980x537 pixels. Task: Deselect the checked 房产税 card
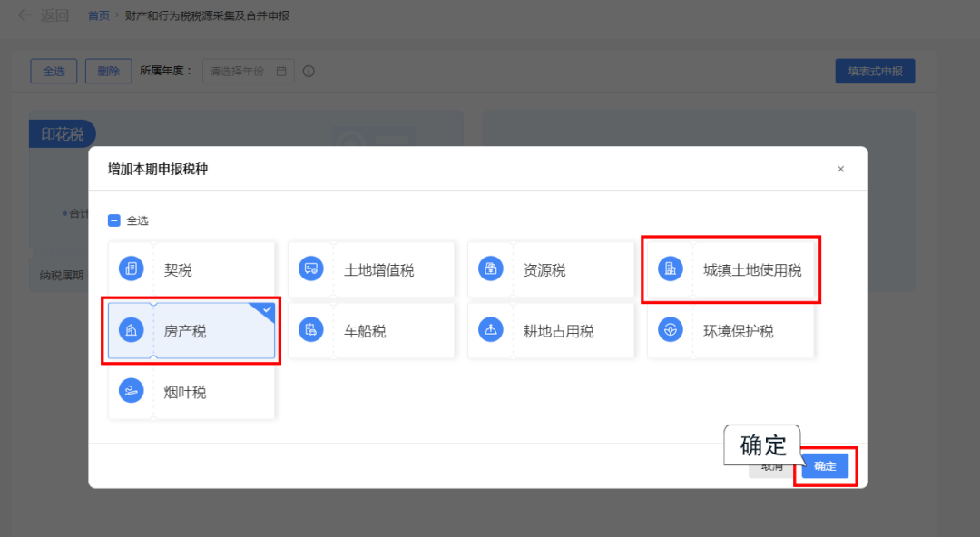pos(191,331)
